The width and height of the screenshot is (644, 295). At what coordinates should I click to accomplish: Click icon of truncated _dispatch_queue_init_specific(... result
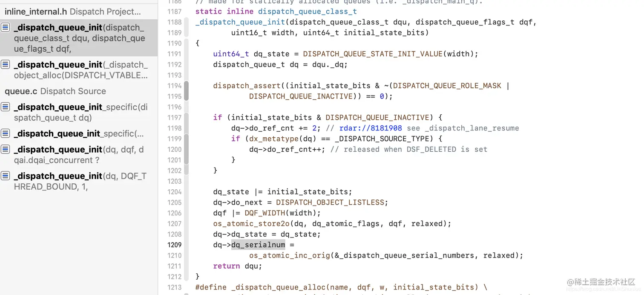5,133
